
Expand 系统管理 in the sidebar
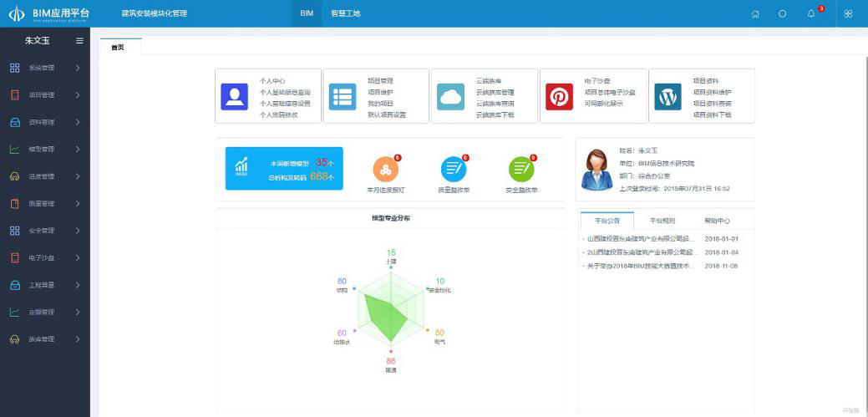click(45, 68)
